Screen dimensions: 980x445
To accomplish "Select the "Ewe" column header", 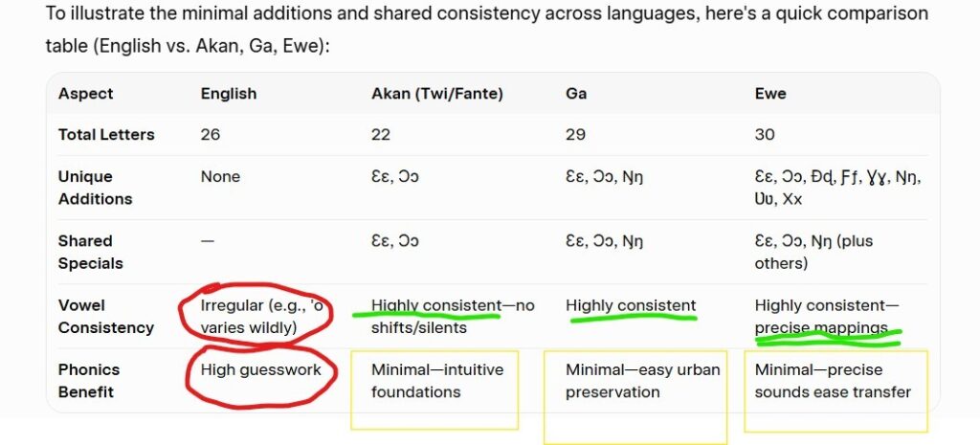I will pyautogui.click(x=770, y=94).
